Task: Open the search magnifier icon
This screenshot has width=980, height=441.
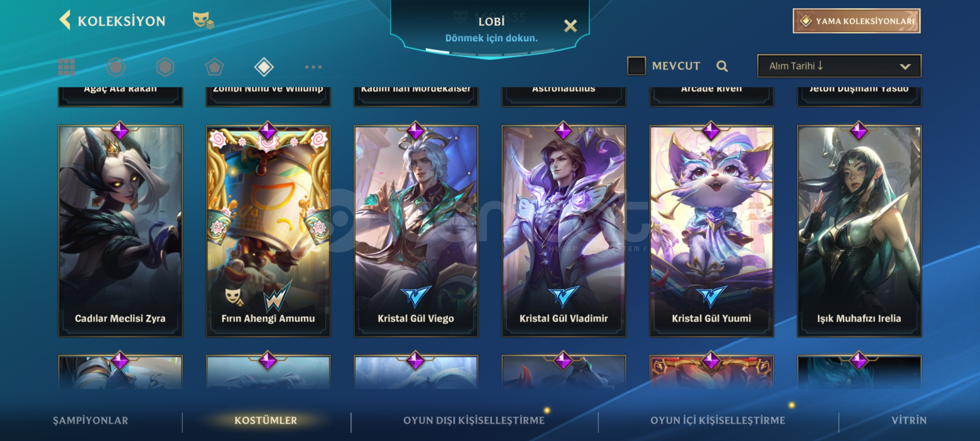Action: 722,66
